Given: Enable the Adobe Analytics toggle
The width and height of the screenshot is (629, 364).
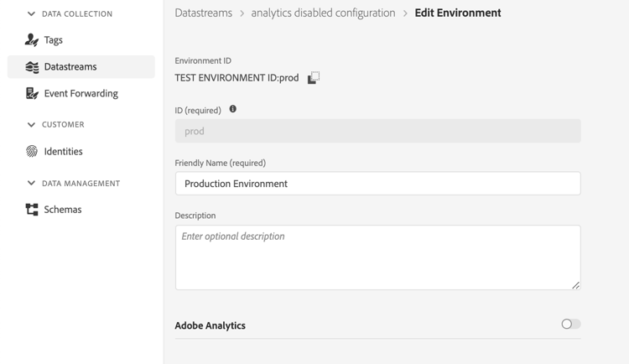Looking at the screenshot, I should click(x=570, y=324).
